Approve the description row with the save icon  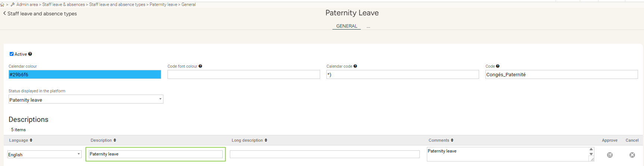610,155
